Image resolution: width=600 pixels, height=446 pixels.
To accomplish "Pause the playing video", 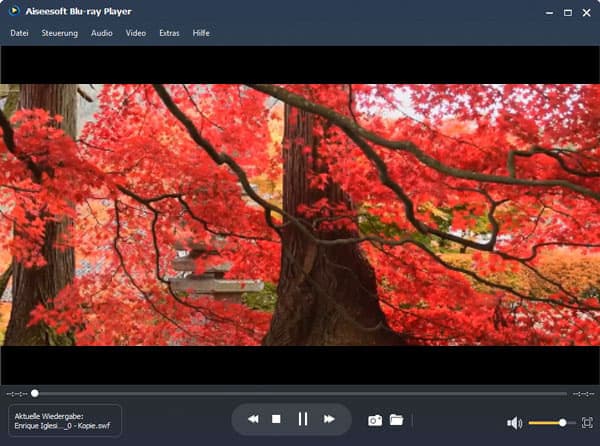I will pos(303,420).
